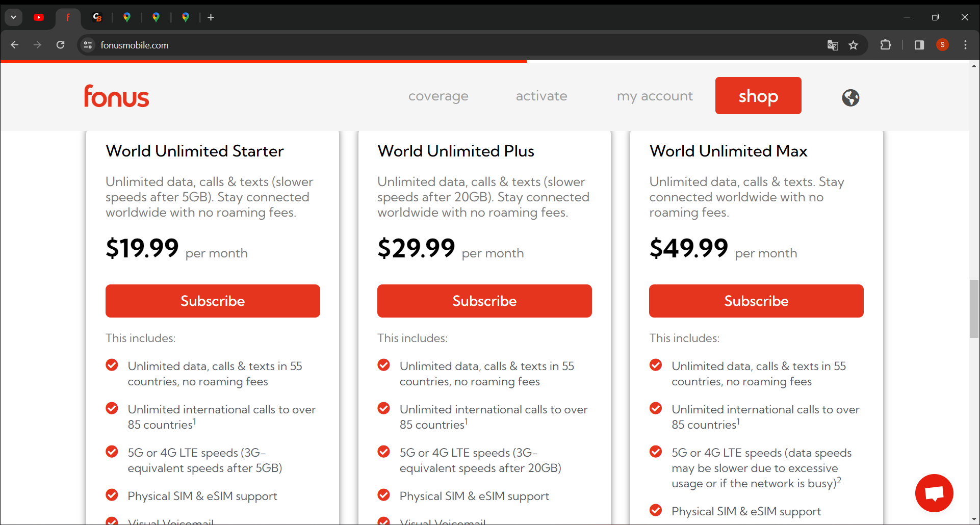
Task: Click the World Unlimited Max title
Action: pyautogui.click(x=728, y=151)
